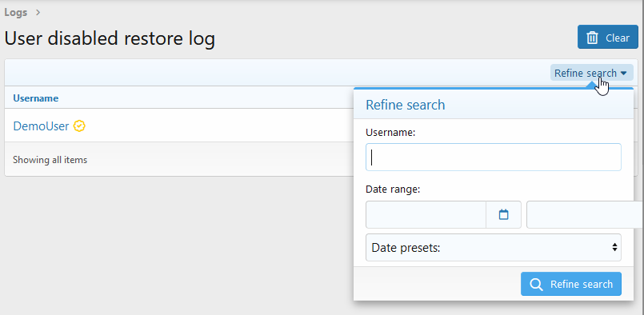Click the start date range field
The height and width of the screenshot is (315, 644).
(426, 214)
